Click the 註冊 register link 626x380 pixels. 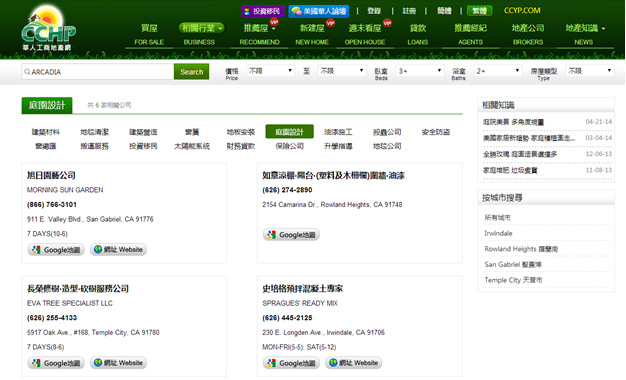click(409, 11)
